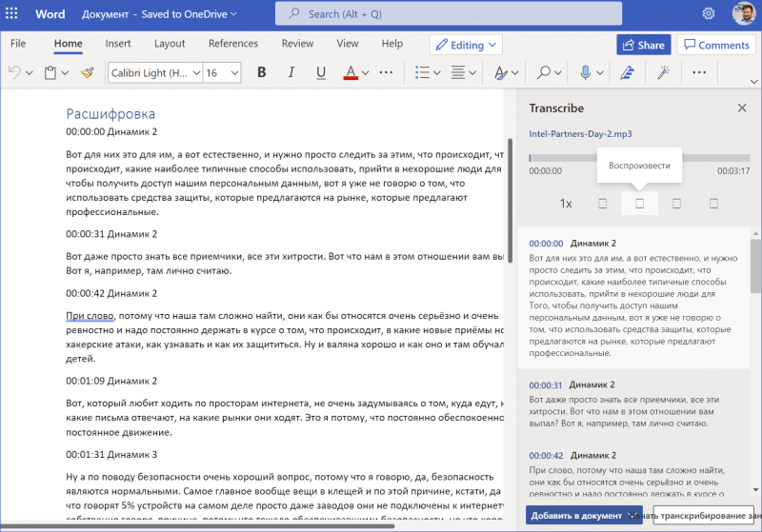Screen dimensions: 762x532
Task: Open the Dictate microphone tool
Action: (586, 72)
